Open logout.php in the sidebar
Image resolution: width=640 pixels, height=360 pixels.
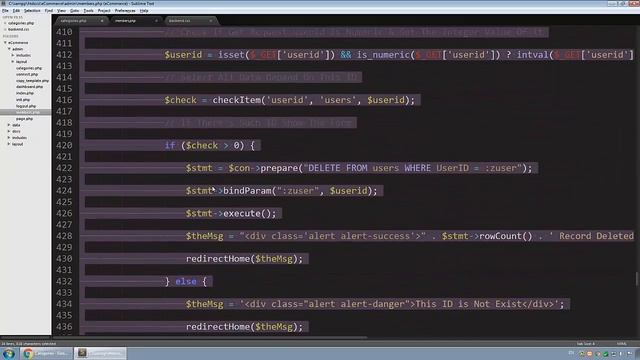coord(26,106)
